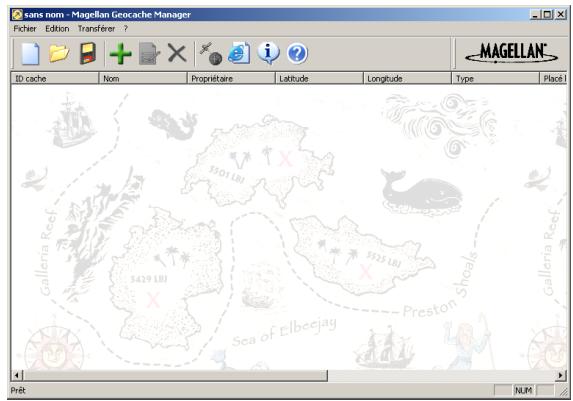
Task: Create a new blank geocache file
Action: click(x=30, y=54)
